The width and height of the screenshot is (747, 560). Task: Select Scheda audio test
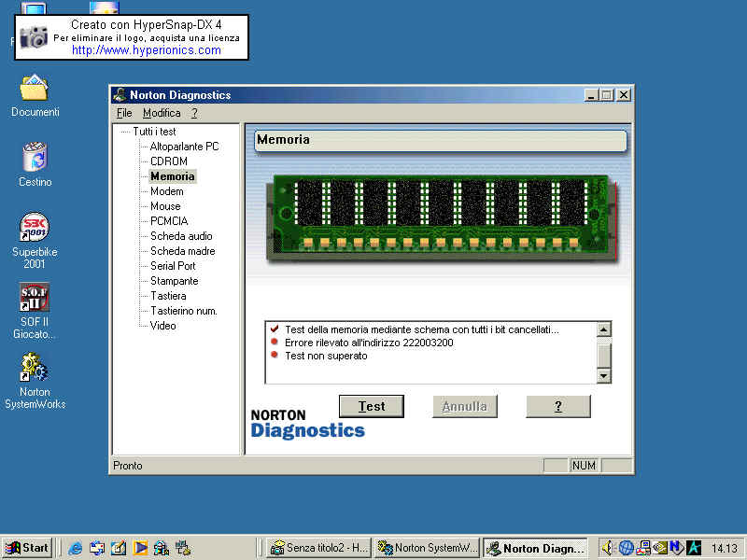tap(181, 236)
